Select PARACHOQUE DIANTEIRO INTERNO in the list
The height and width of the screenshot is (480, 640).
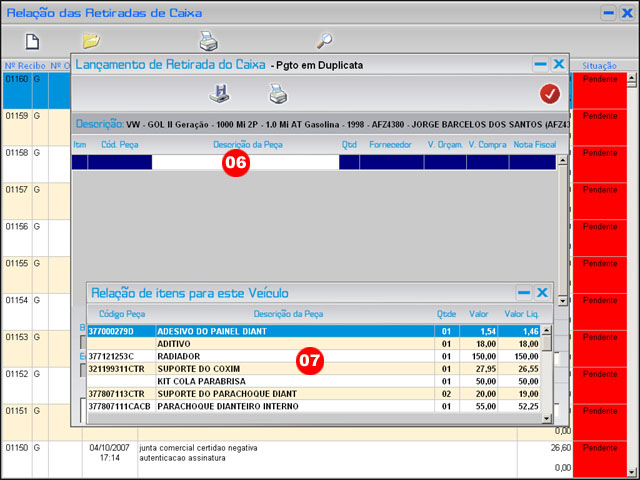[x=260, y=407]
